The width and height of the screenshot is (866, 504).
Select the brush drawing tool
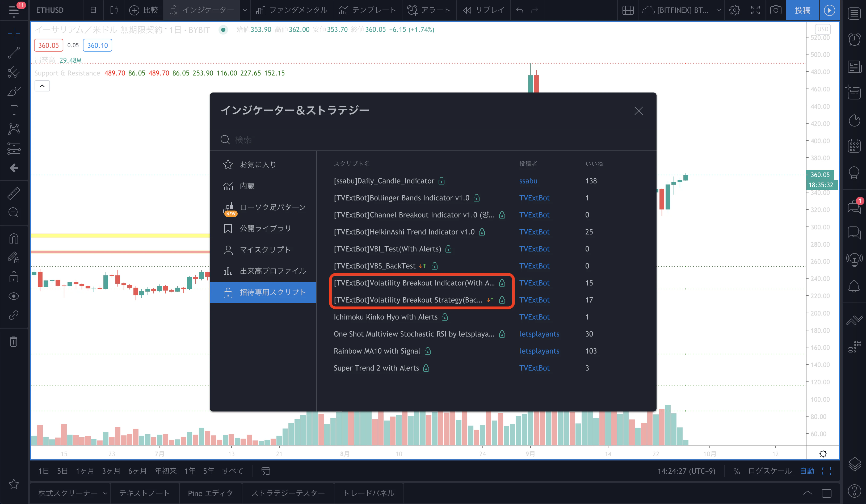pos(14,91)
